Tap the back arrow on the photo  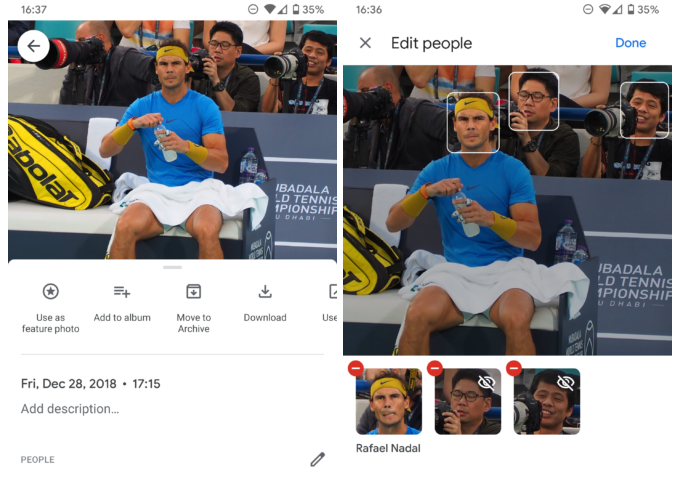(x=33, y=46)
